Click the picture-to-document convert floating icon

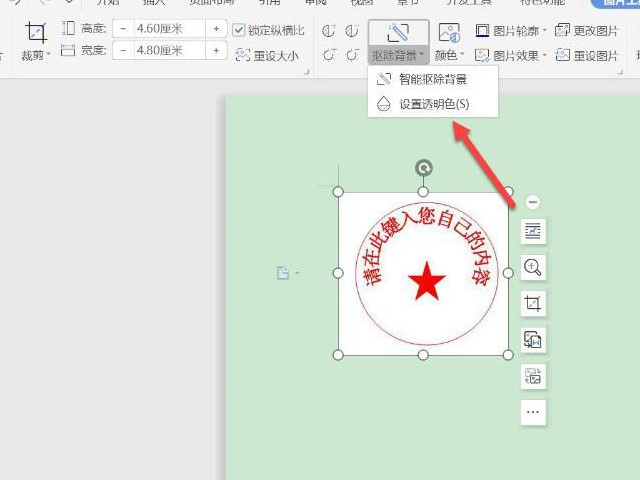(533, 340)
